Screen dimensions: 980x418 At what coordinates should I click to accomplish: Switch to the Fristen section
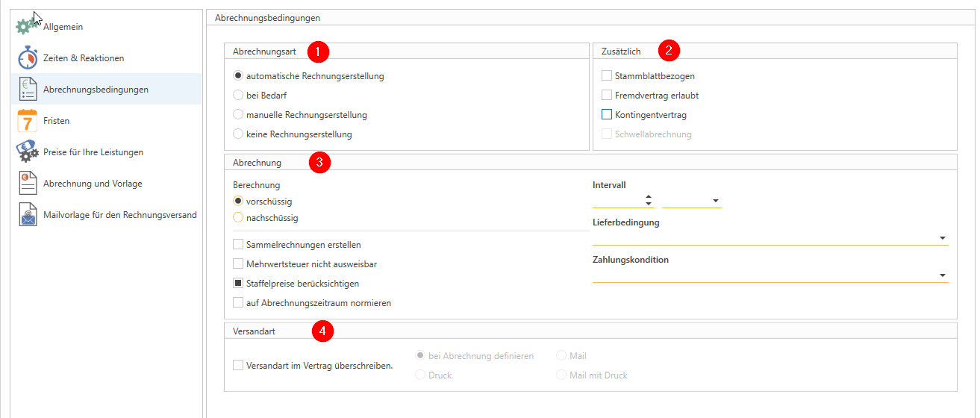click(x=57, y=121)
